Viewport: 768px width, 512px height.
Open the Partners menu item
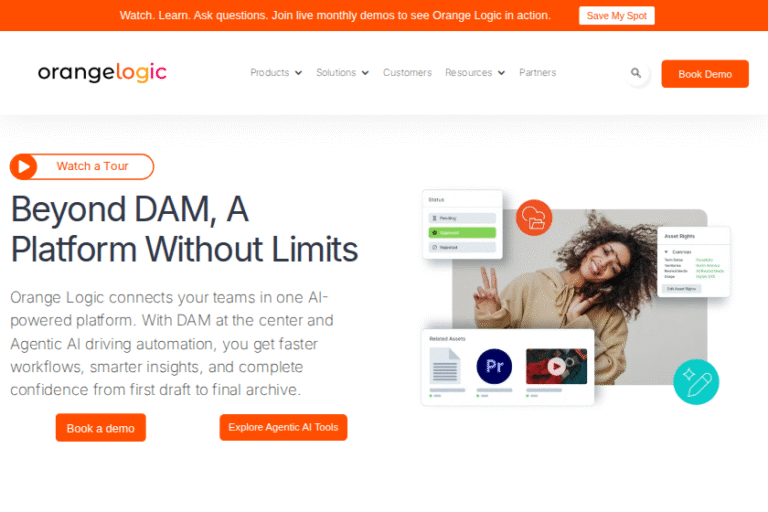pos(537,73)
